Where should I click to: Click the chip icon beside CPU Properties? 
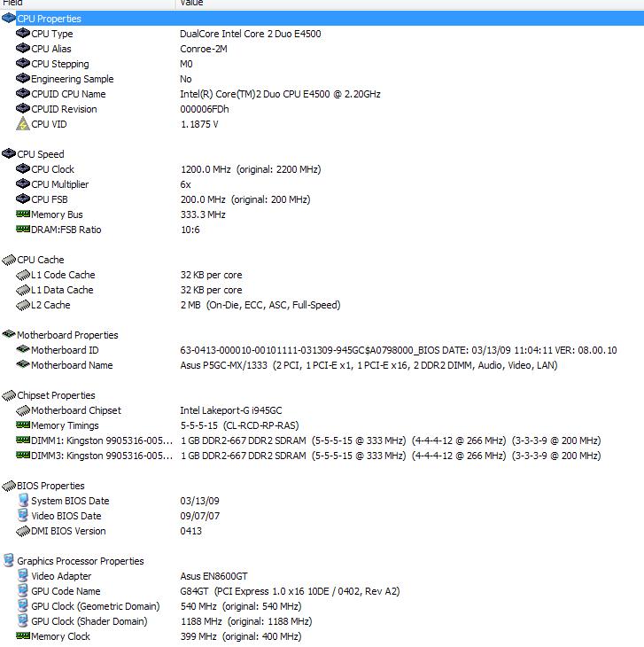pos(9,18)
